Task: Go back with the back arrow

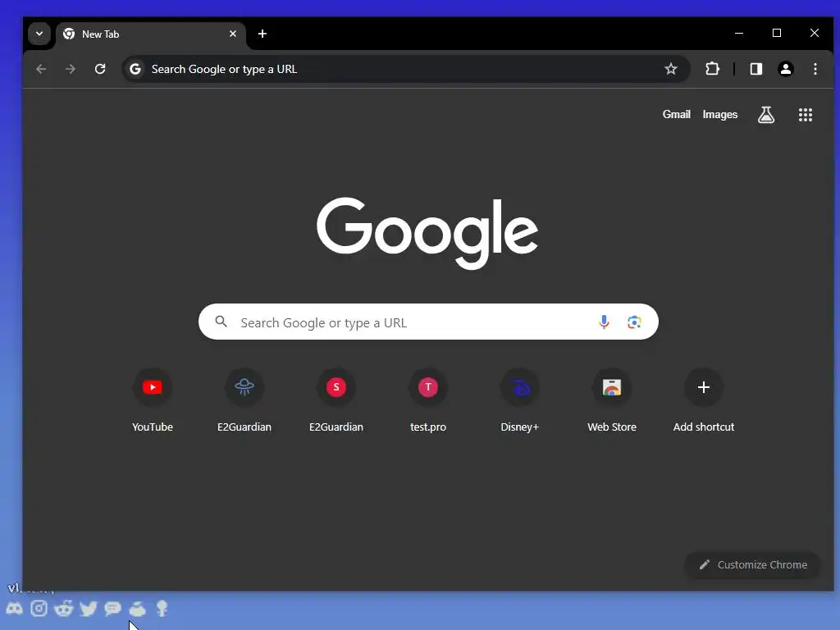Action: click(41, 69)
